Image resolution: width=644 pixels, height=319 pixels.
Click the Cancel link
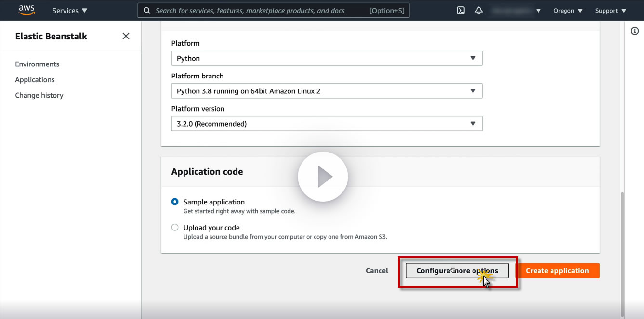(x=377, y=271)
